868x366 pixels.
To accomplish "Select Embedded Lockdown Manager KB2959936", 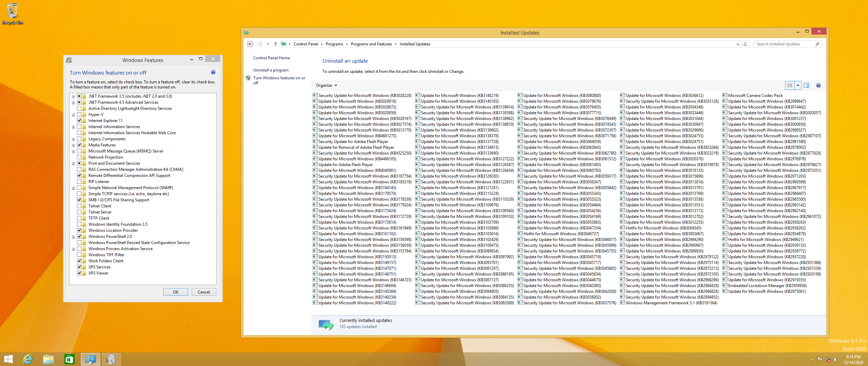I will (765, 286).
